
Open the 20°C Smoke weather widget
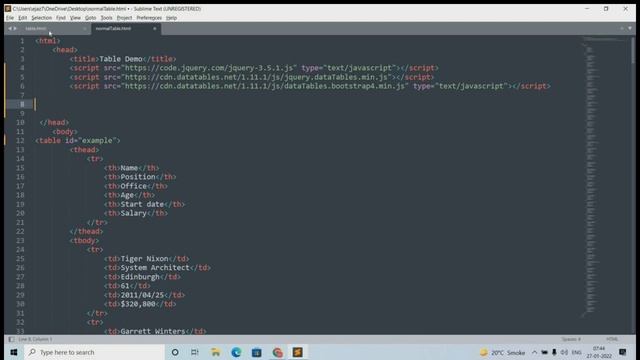coord(502,352)
